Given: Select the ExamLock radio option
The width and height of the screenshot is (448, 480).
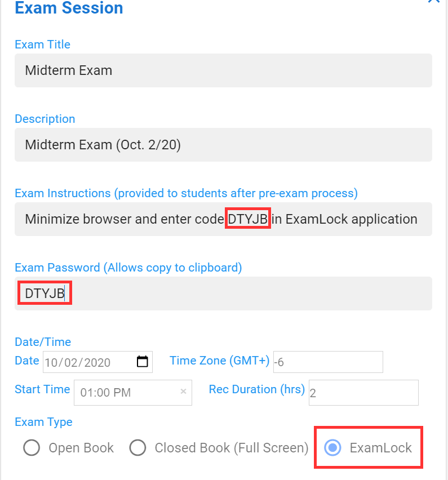Looking at the screenshot, I should (x=332, y=448).
